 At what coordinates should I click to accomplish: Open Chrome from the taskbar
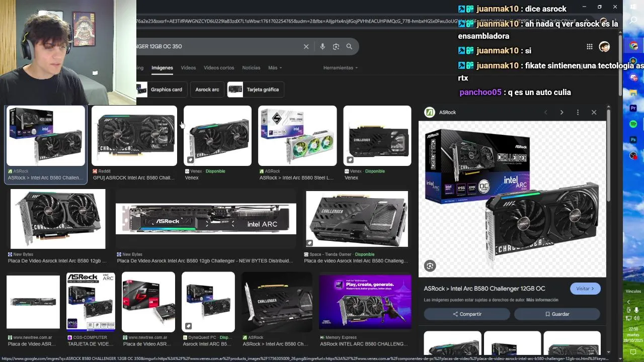click(x=633, y=46)
